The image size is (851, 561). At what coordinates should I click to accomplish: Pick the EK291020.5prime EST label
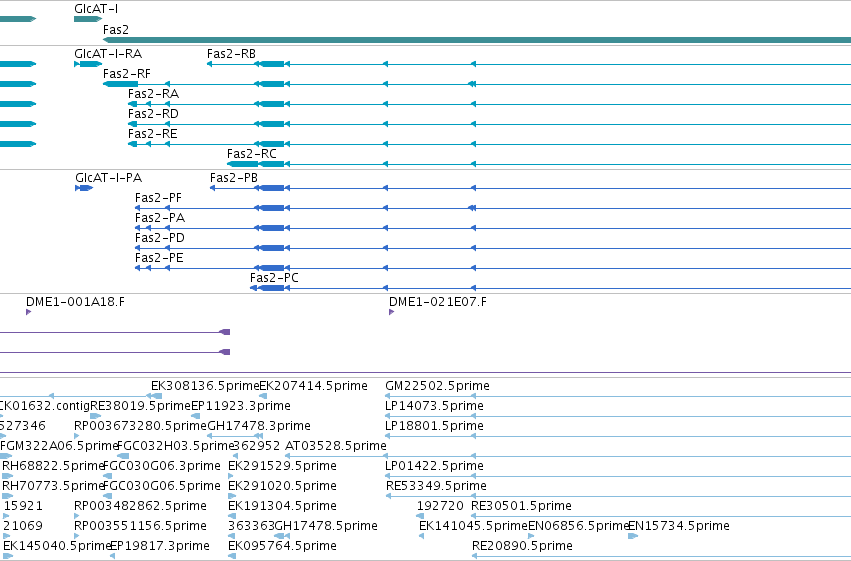coord(282,487)
